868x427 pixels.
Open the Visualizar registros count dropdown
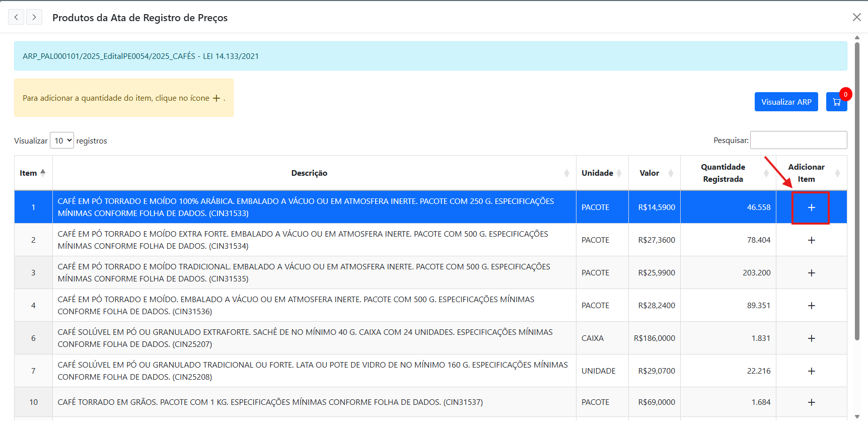point(62,140)
